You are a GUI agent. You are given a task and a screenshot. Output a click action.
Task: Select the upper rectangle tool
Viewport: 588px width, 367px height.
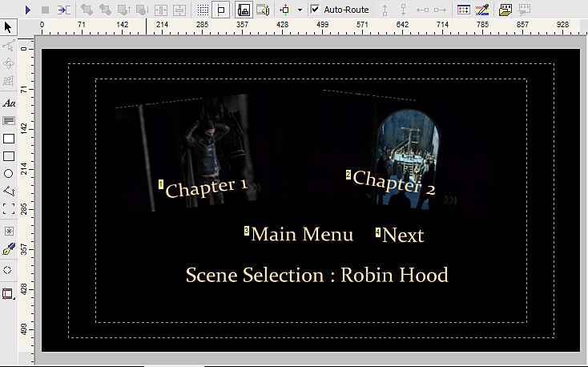[x=9, y=139]
